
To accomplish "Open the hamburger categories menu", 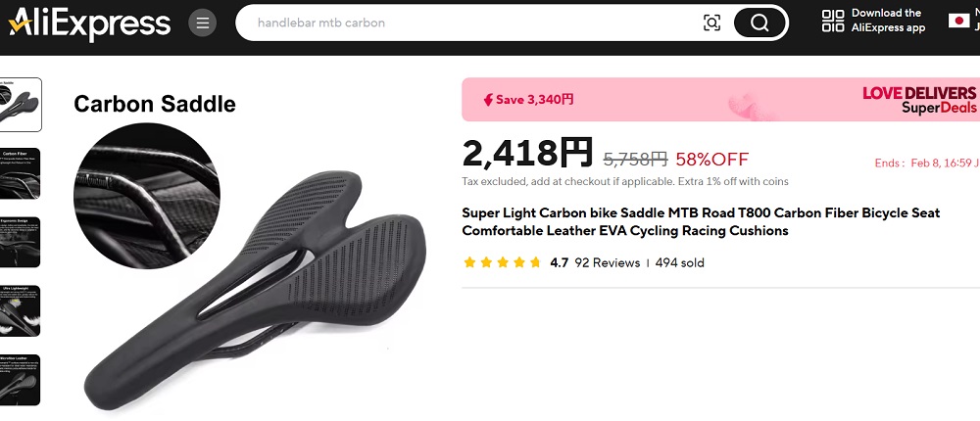I will coord(203,23).
